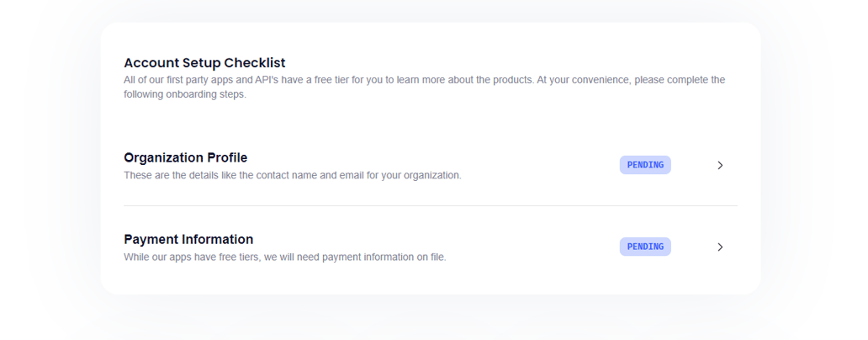Click the word "Checklist" in the title
Viewport: 868px width, 340px height.
pos(255,62)
